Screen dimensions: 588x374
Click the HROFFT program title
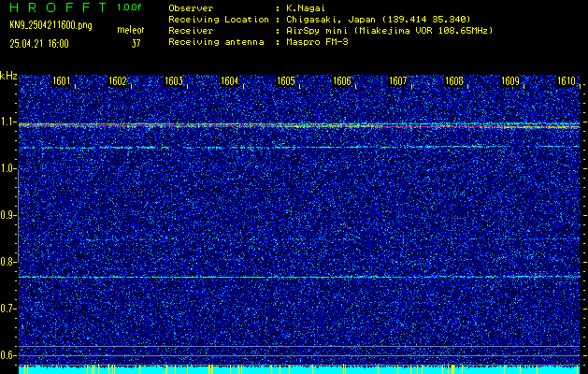pos(59,7)
